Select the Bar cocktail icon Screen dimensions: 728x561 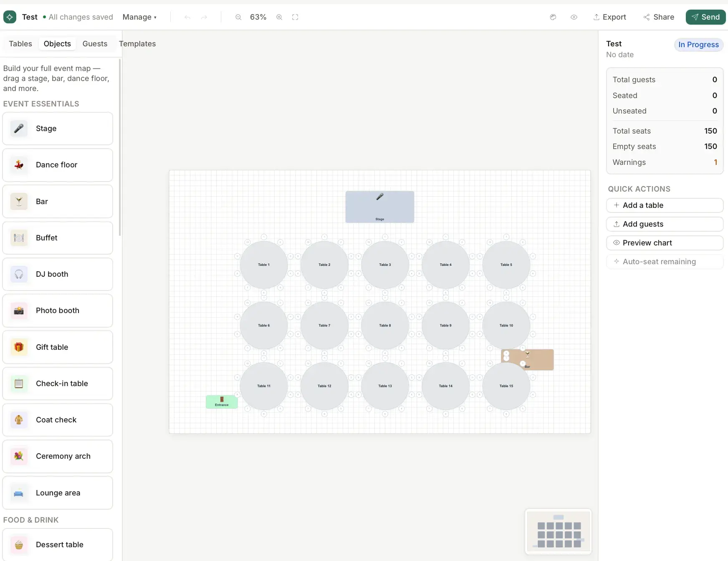coord(19,202)
